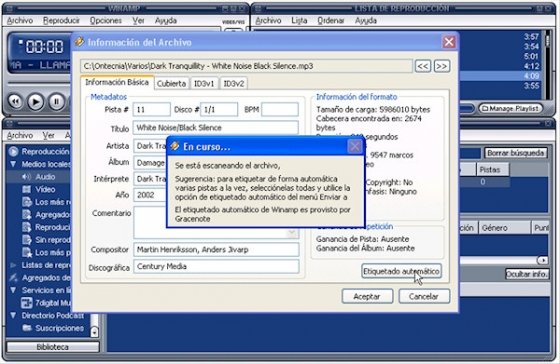
Task: Click the library tree scrollbar down arrow
Action: [x=94, y=332]
